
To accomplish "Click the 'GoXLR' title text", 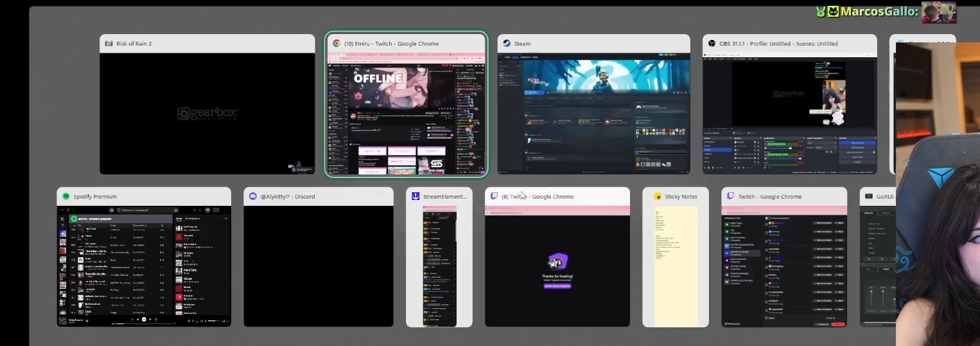I will click(886, 197).
